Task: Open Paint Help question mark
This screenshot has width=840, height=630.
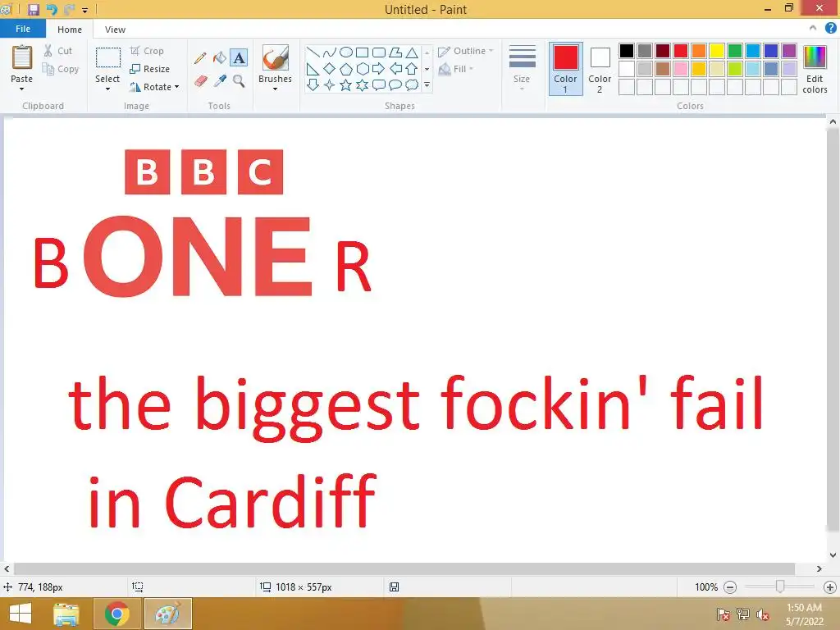Action: (x=830, y=29)
